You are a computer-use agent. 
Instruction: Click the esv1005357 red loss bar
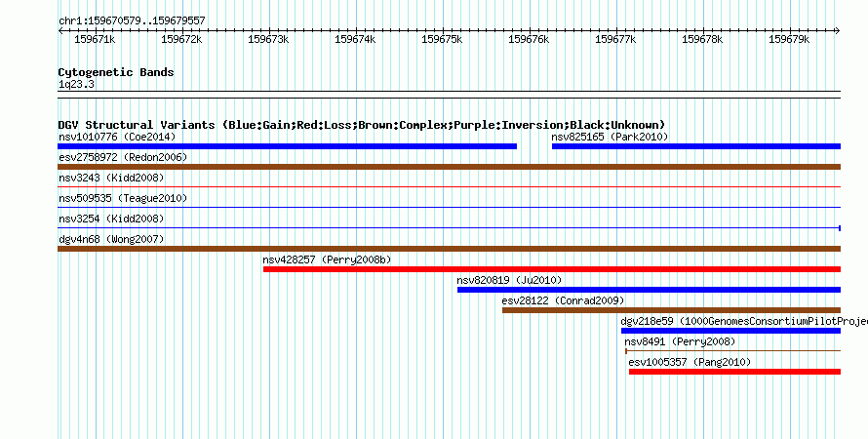pyautogui.click(x=734, y=372)
